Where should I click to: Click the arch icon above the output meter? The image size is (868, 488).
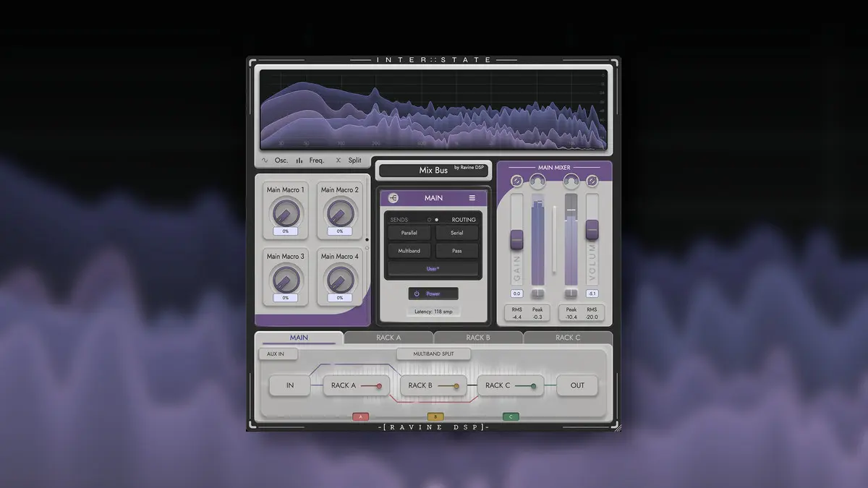571,181
